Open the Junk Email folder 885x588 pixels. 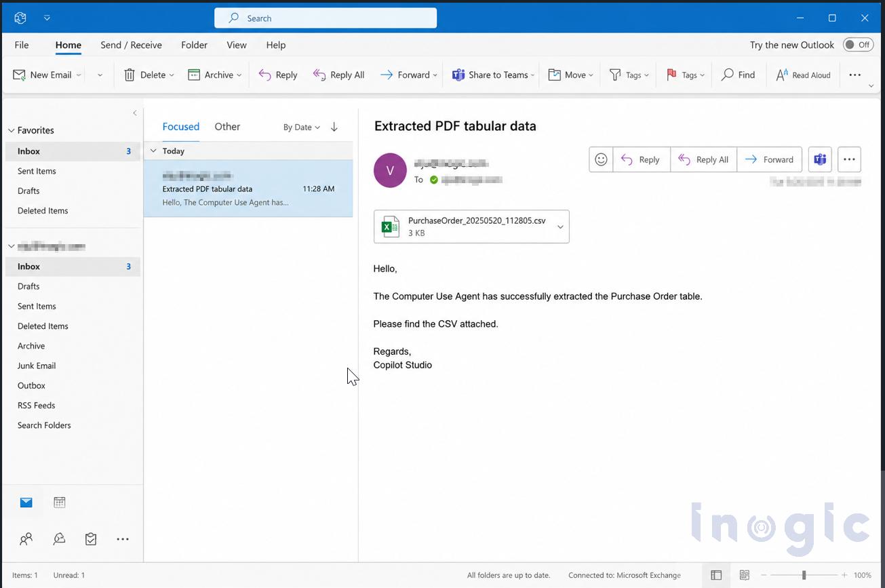pos(37,366)
